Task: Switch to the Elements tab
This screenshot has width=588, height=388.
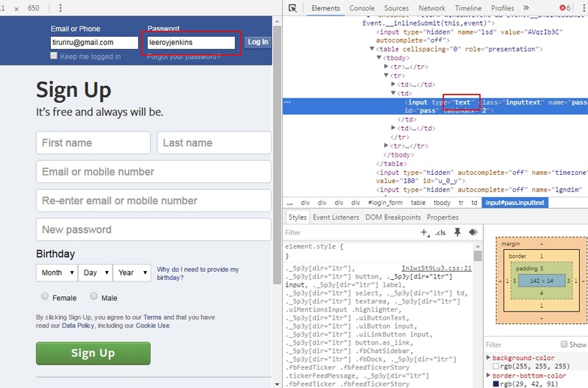Action: 326,8
